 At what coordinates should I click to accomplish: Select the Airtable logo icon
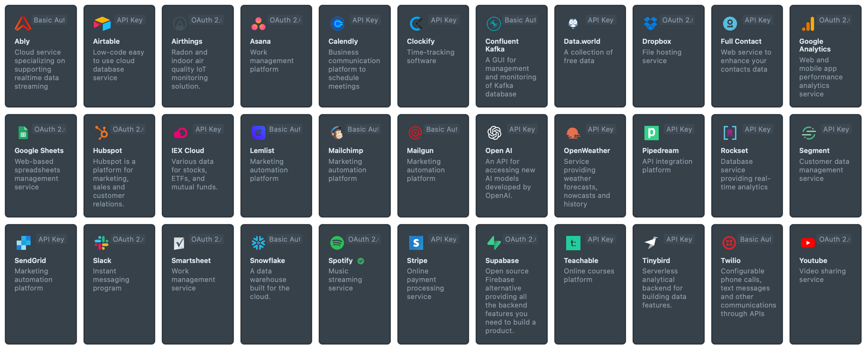click(102, 24)
